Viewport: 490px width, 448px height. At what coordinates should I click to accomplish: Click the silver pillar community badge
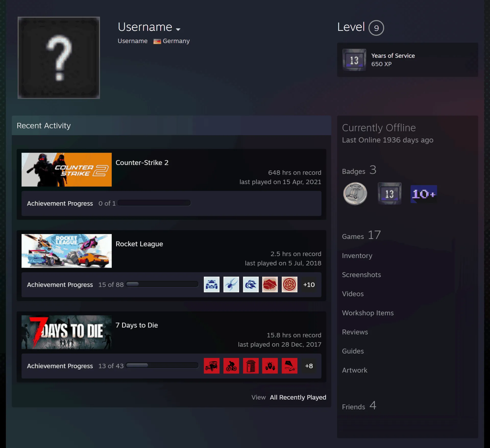[355, 194]
